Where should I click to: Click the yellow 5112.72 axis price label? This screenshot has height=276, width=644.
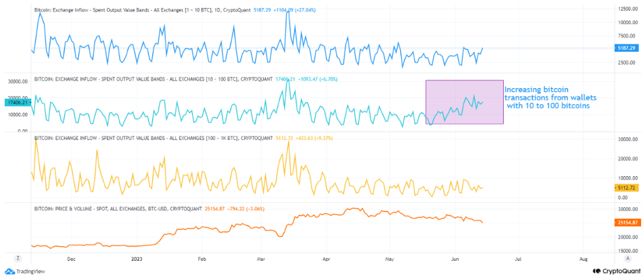[626, 188]
